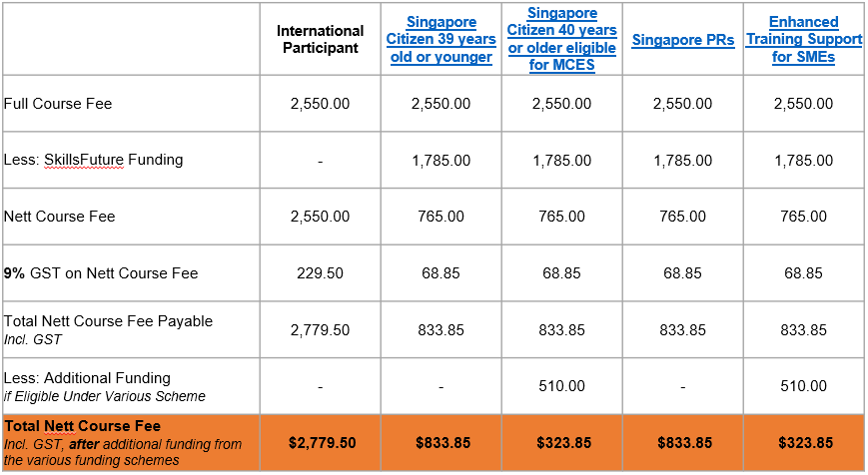Select the Less: SkillsFuture Funding label
The width and height of the screenshot is (868, 475).
94,160
